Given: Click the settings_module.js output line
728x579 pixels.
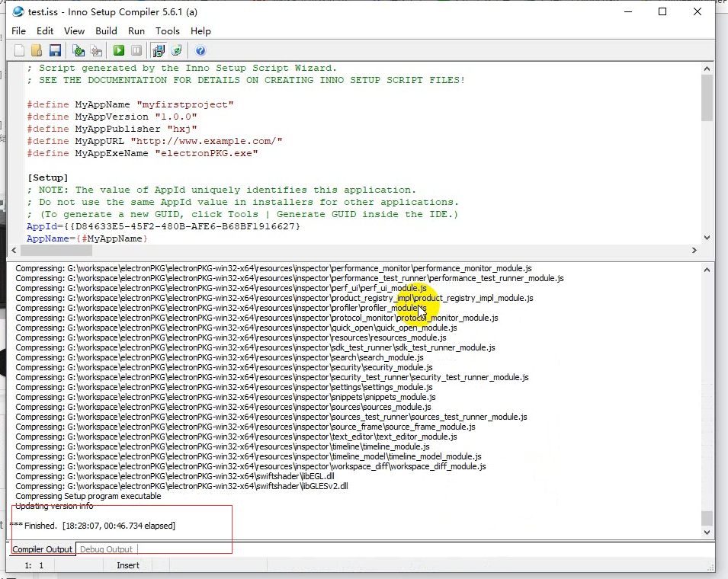Looking at the screenshot, I should tap(224, 387).
